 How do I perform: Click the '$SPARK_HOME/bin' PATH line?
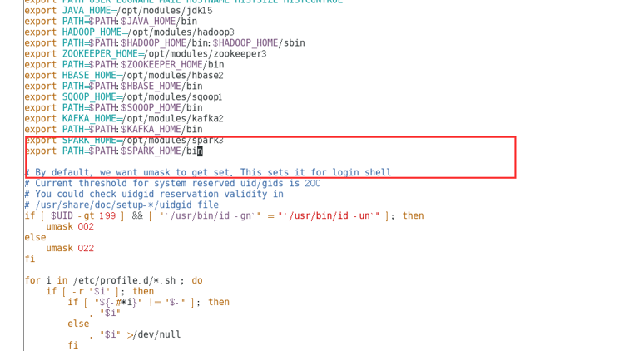[113, 151]
